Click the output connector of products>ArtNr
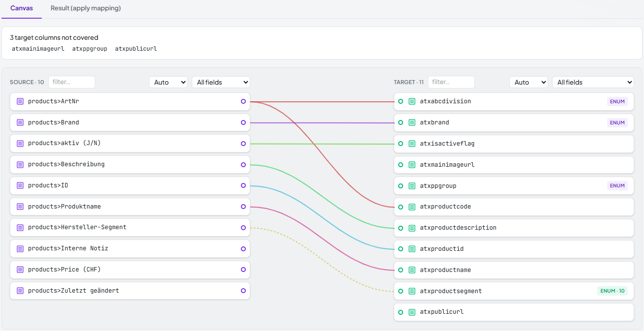 243,101
